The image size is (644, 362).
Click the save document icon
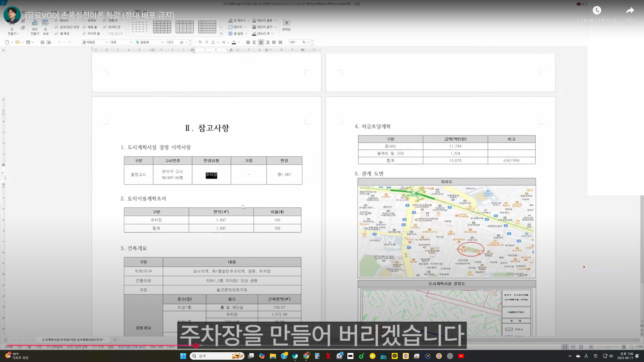(x=28, y=42)
